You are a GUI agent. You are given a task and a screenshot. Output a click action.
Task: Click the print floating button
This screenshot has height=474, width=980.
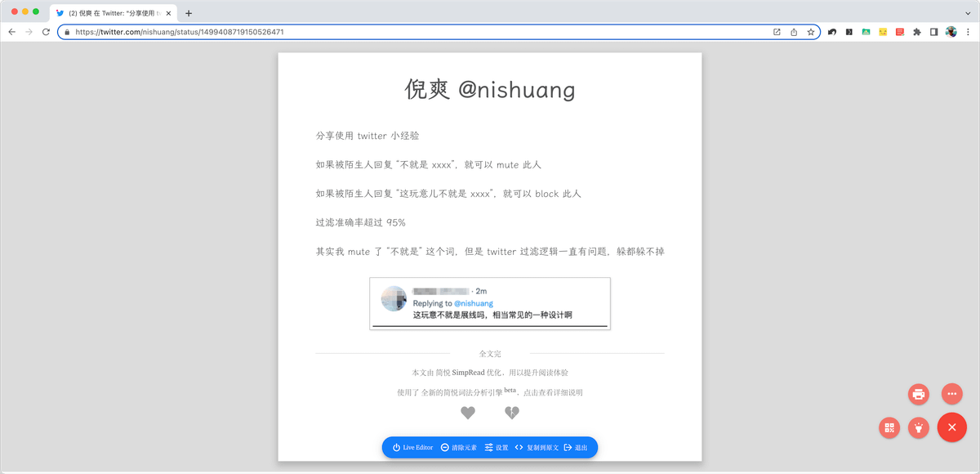pyautogui.click(x=919, y=394)
